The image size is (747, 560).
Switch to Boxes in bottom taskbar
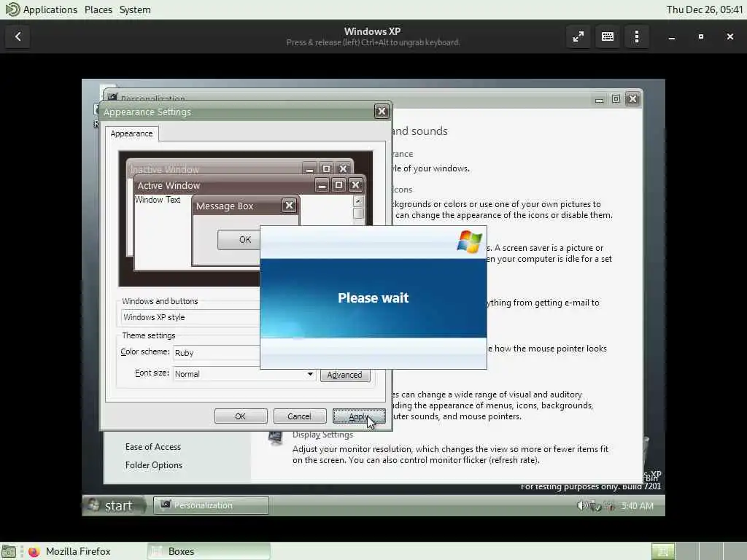[x=209, y=551]
